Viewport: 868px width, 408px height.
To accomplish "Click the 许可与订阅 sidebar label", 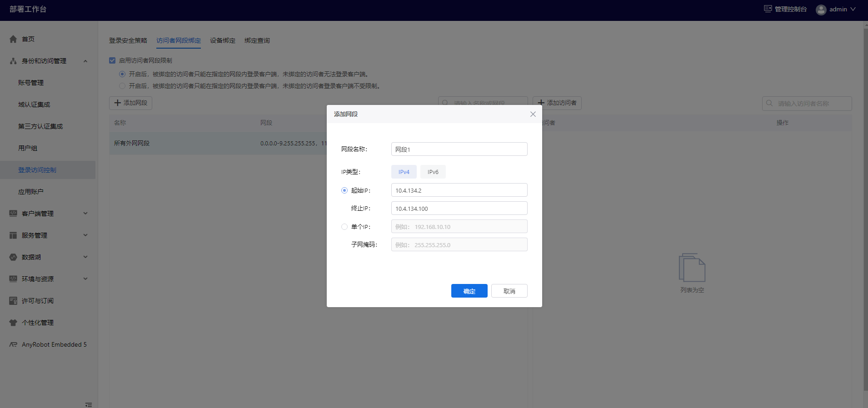I will [x=38, y=301].
